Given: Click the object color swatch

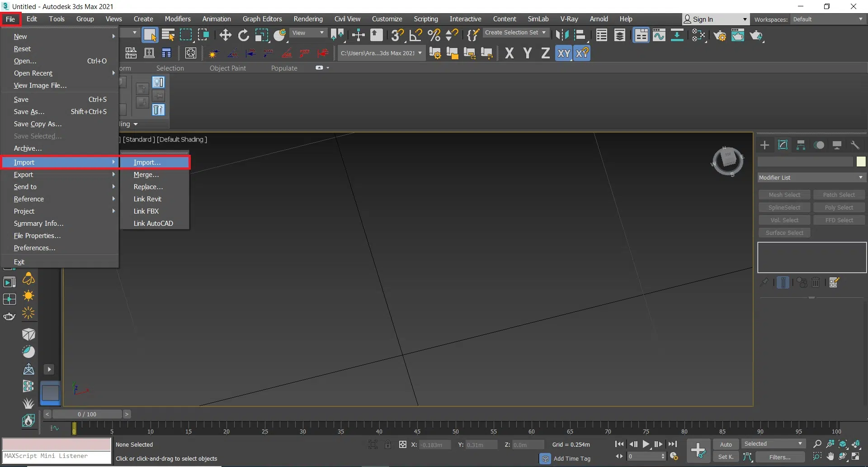Looking at the screenshot, I should [x=861, y=162].
